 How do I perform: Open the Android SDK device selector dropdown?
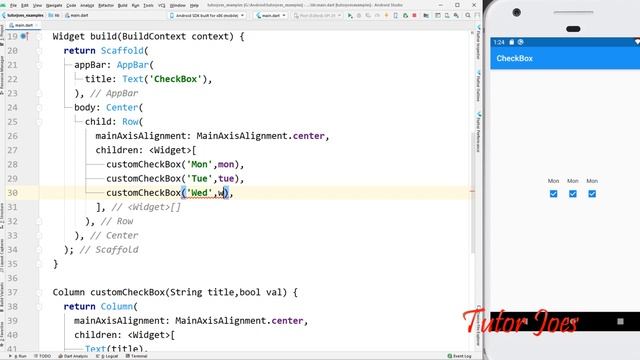coord(207,16)
